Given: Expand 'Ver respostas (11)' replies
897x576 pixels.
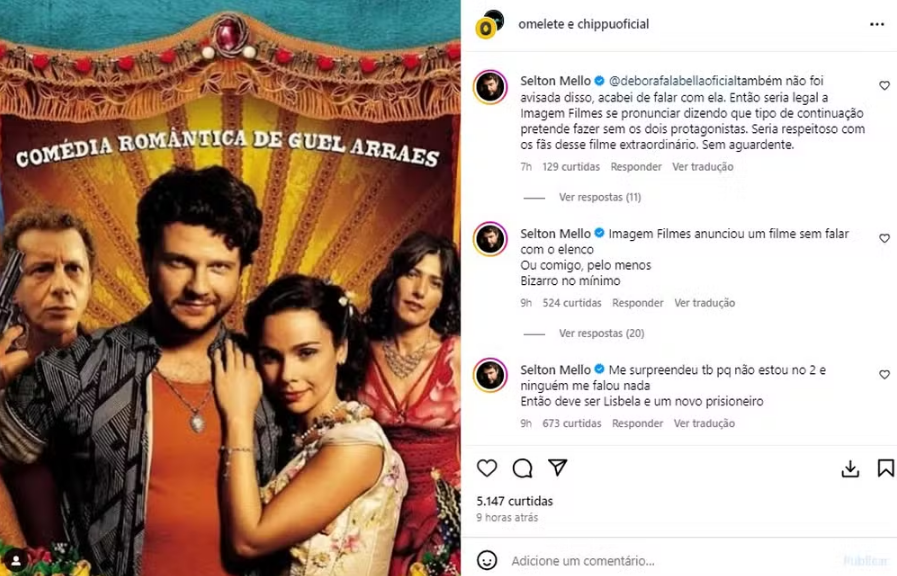Looking at the screenshot, I should pyautogui.click(x=600, y=197).
